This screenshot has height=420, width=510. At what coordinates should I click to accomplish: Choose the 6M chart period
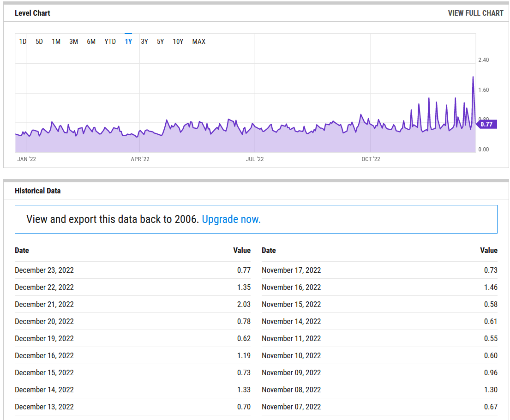91,42
